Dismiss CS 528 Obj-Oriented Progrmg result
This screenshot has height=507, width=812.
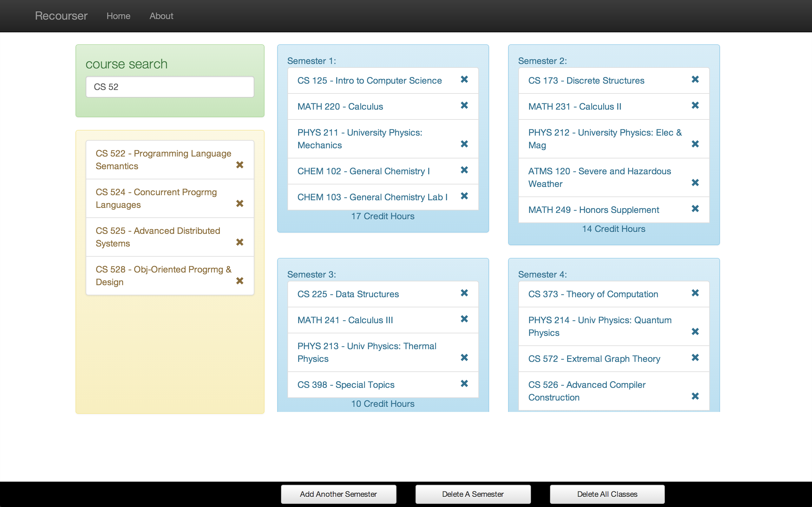(239, 281)
